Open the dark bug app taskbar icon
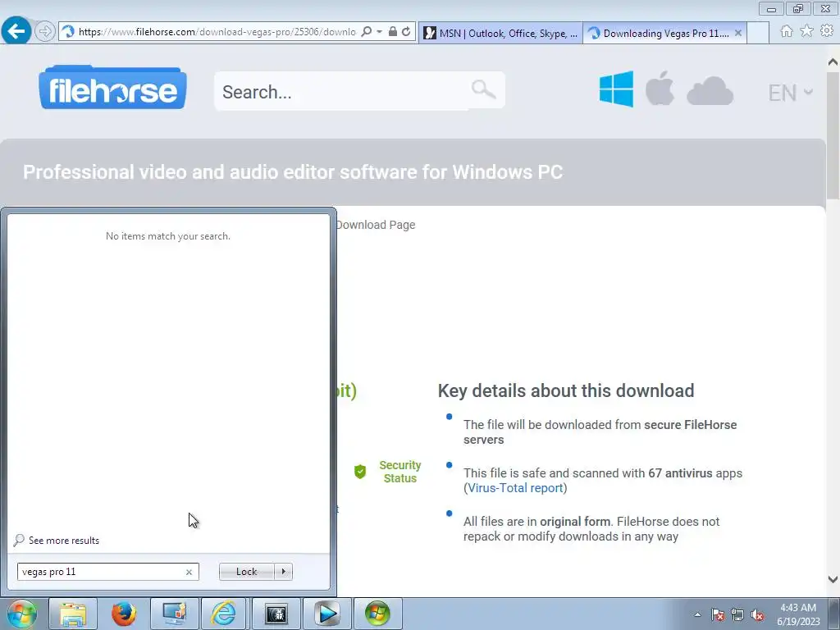Image resolution: width=840 pixels, height=630 pixels. (276, 614)
